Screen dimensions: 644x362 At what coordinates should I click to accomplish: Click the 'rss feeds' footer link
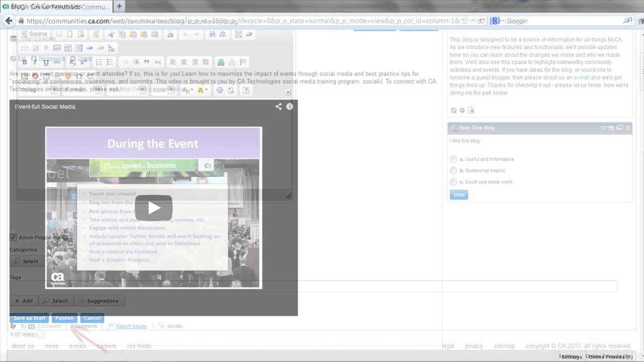[139, 346]
